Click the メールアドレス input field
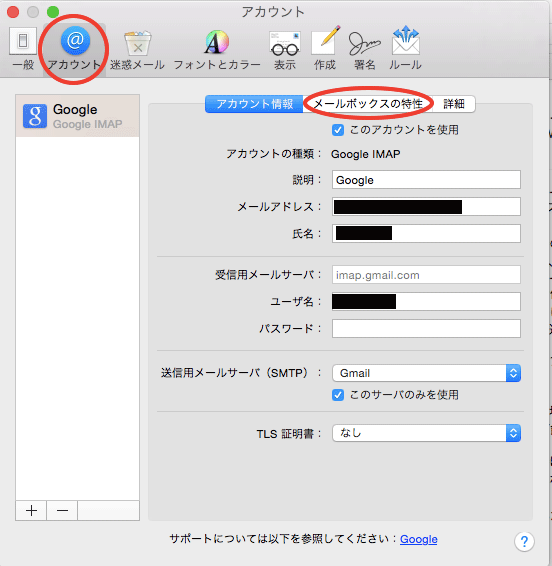The image size is (552, 566). [x=426, y=207]
